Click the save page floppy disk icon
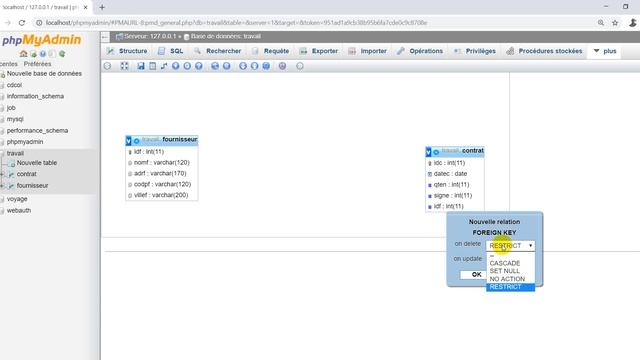This screenshot has width=640, height=360. click(141, 66)
